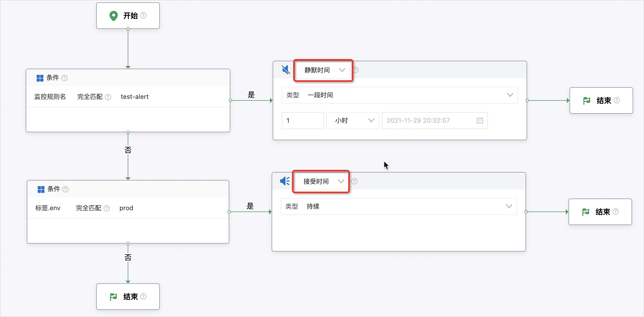Click the duration input showing 1

(x=303, y=121)
